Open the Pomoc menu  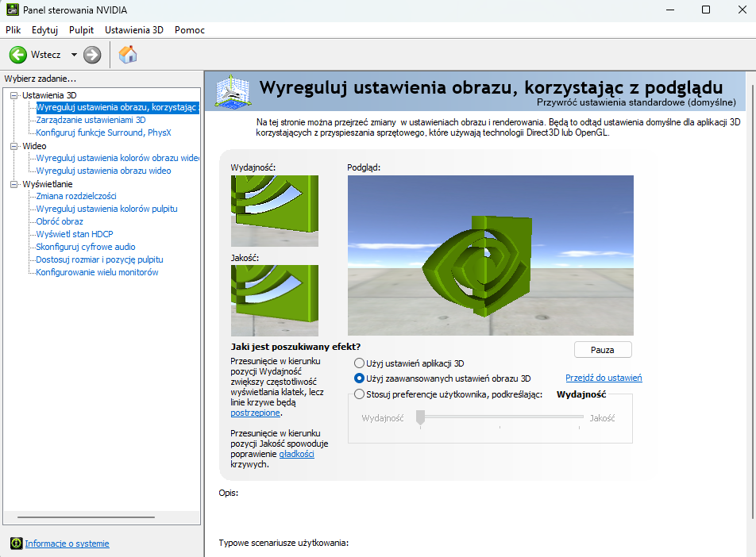190,30
